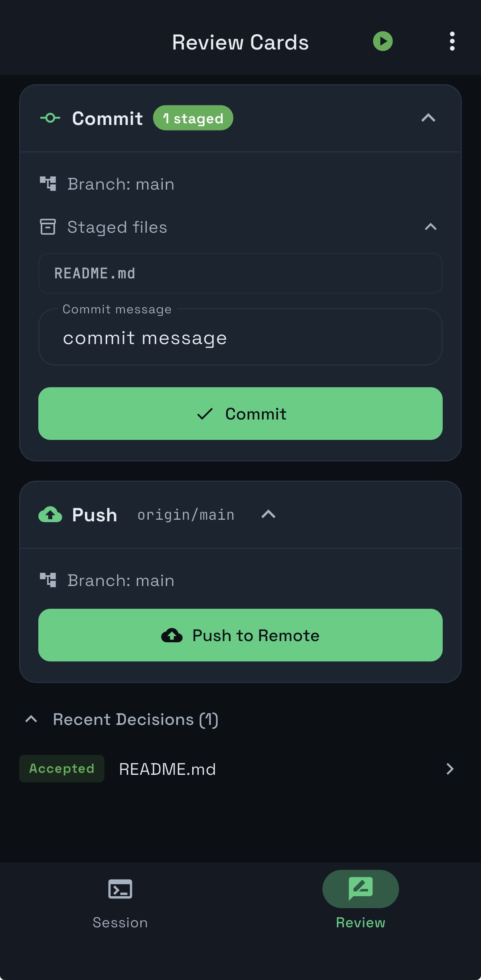The height and width of the screenshot is (980, 481).
Task: Click Push to Remote
Action: coord(240,635)
